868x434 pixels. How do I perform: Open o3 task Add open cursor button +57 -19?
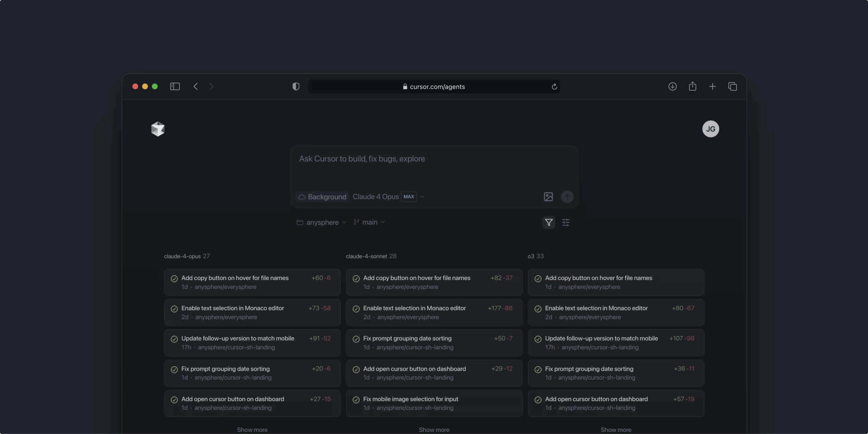[616, 403]
